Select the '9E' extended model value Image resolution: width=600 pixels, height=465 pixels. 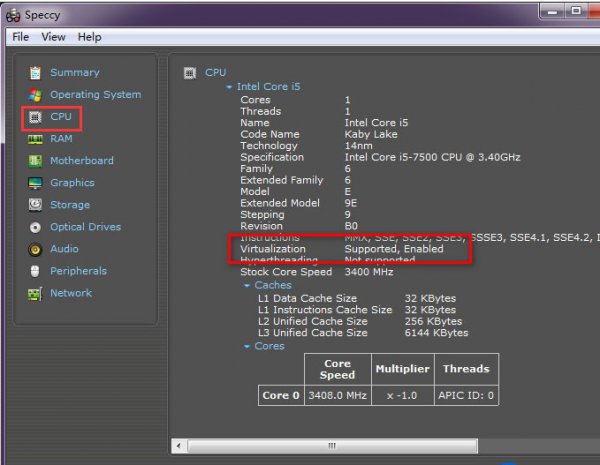click(x=351, y=203)
